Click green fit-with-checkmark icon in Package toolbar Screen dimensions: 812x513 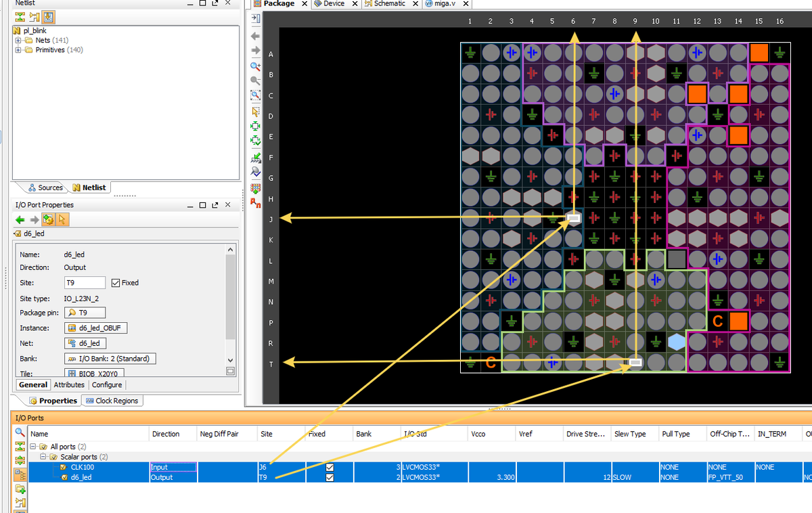click(x=256, y=141)
